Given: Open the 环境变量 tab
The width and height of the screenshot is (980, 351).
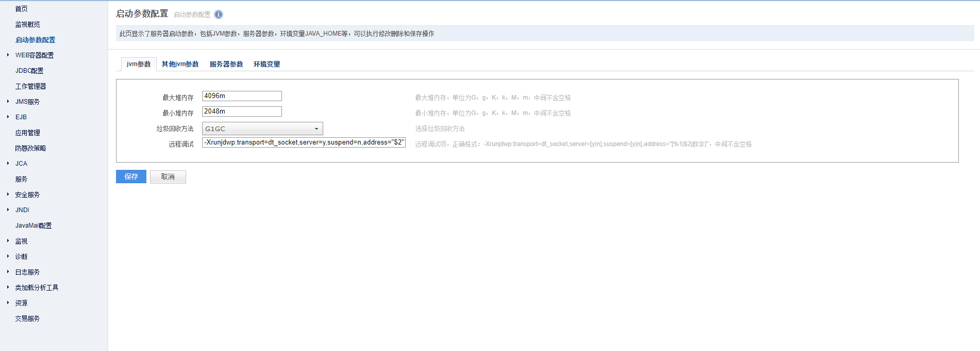Looking at the screenshot, I should click(x=267, y=64).
